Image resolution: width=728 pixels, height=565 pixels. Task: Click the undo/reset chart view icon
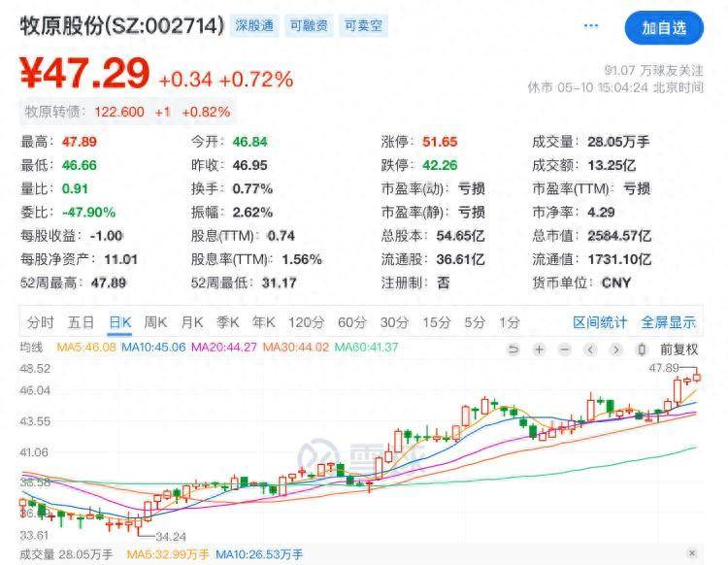(x=513, y=349)
